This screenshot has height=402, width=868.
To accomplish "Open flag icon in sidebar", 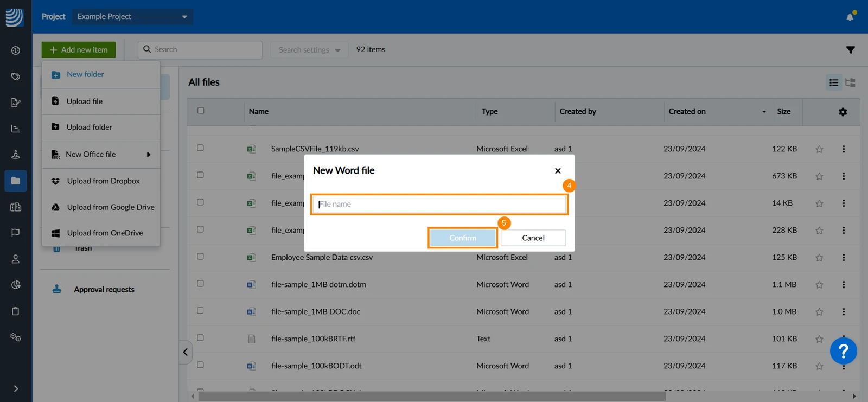I will click(16, 233).
